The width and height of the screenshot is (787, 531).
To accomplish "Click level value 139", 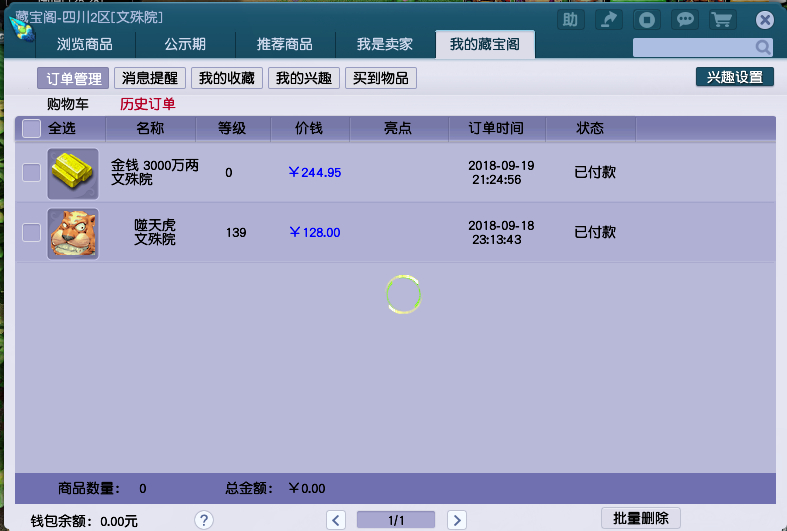I will (x=236, y=233).
